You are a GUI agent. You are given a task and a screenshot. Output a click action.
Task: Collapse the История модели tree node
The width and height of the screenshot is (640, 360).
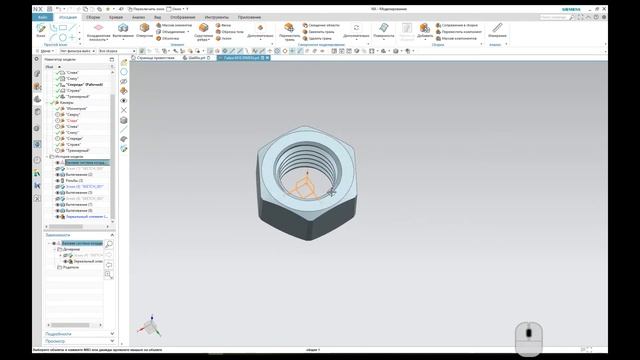pos(47,156)
